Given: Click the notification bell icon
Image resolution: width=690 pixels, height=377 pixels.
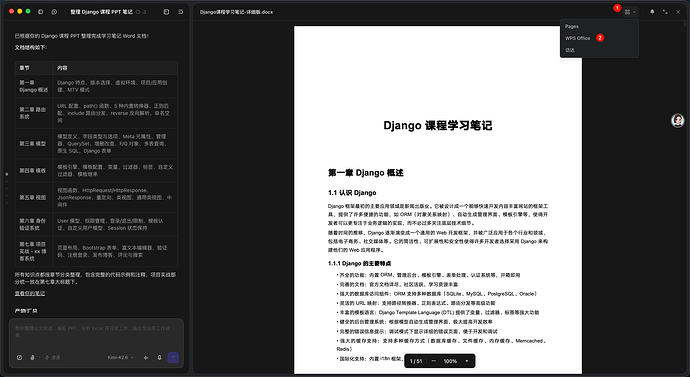Looking at the screenshot, I should [x=652, y=12].
